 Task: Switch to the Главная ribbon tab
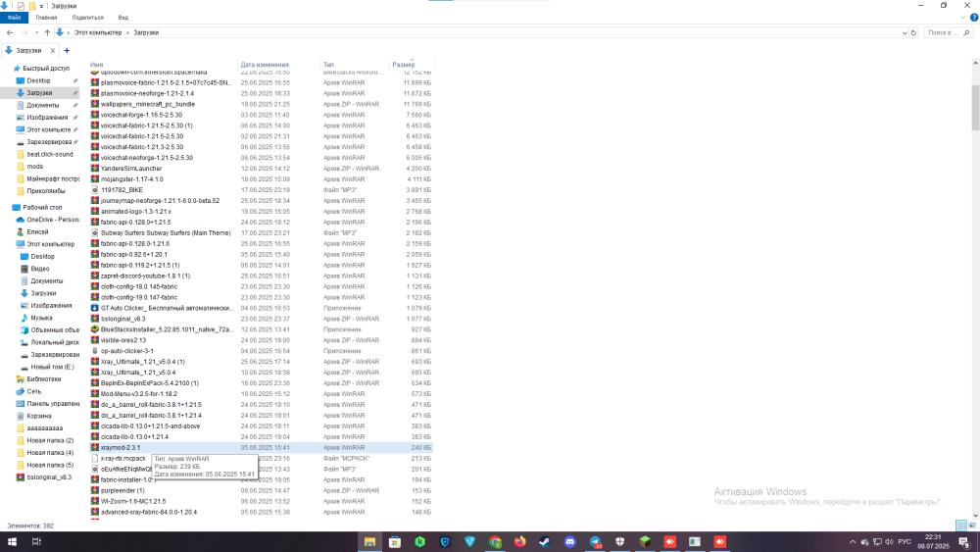pos(46,18)
